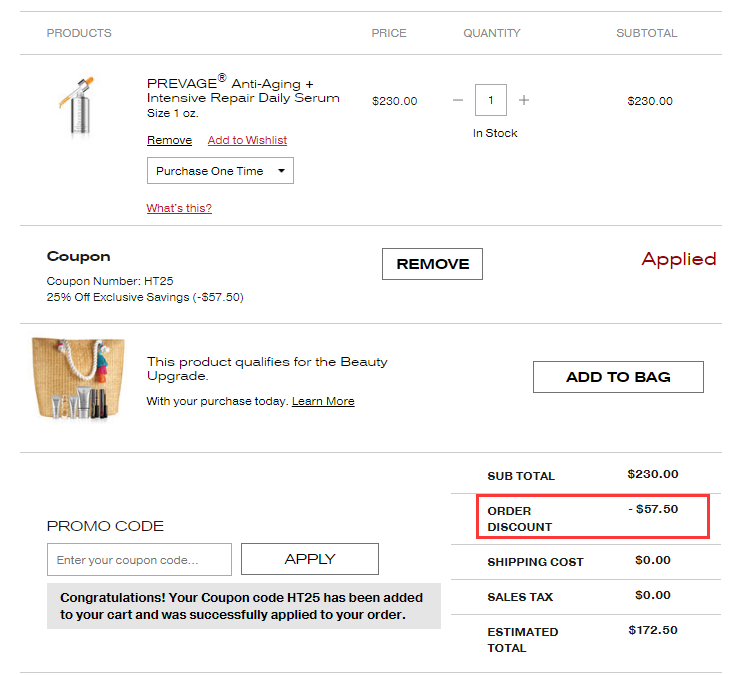Hit the APPLY promo code button

(310, 559)
